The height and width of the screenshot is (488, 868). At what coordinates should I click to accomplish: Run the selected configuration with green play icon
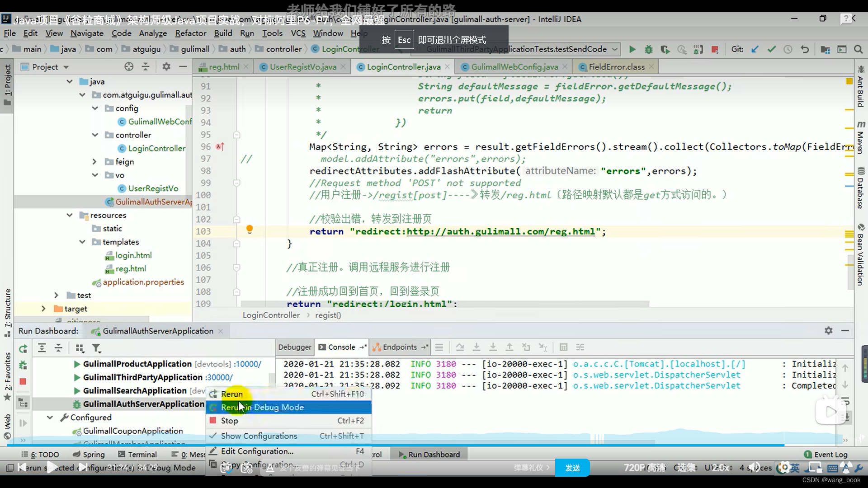tap(632, 49)
